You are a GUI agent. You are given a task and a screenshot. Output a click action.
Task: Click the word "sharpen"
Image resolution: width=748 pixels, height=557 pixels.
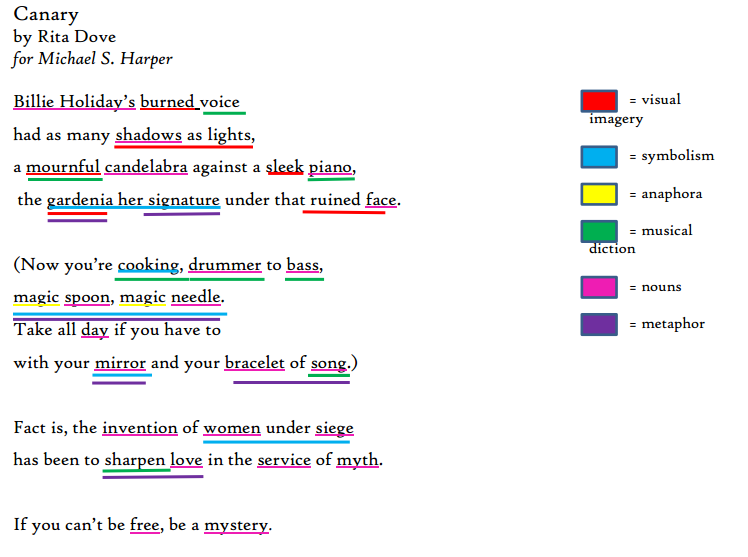click(x=135, y=461)
